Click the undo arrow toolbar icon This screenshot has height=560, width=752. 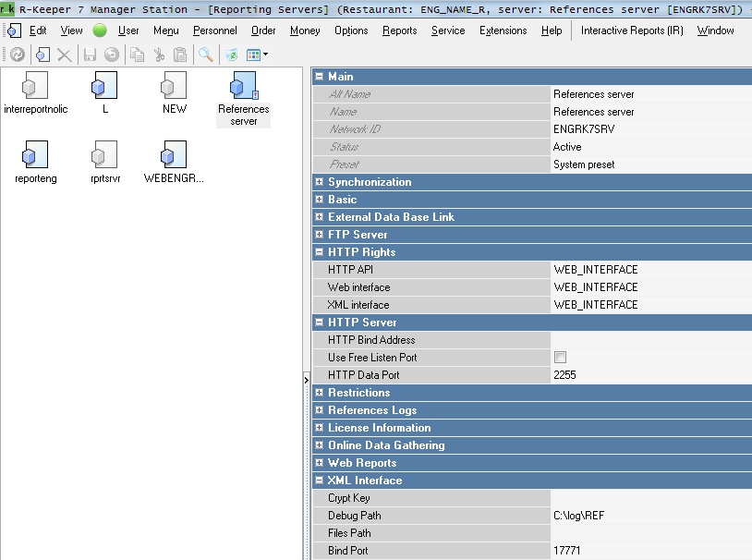(112, 55)
